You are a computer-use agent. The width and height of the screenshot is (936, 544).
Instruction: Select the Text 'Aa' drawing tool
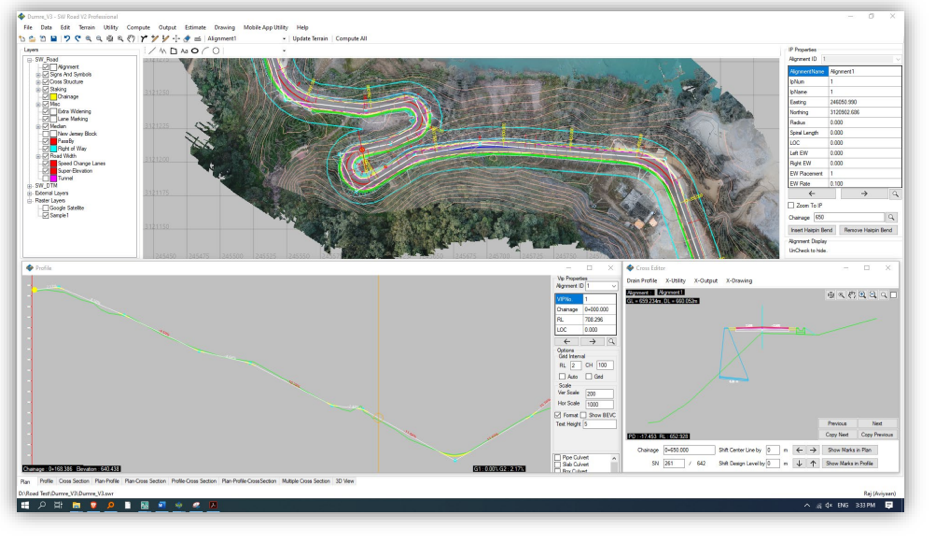click(184, 50)
